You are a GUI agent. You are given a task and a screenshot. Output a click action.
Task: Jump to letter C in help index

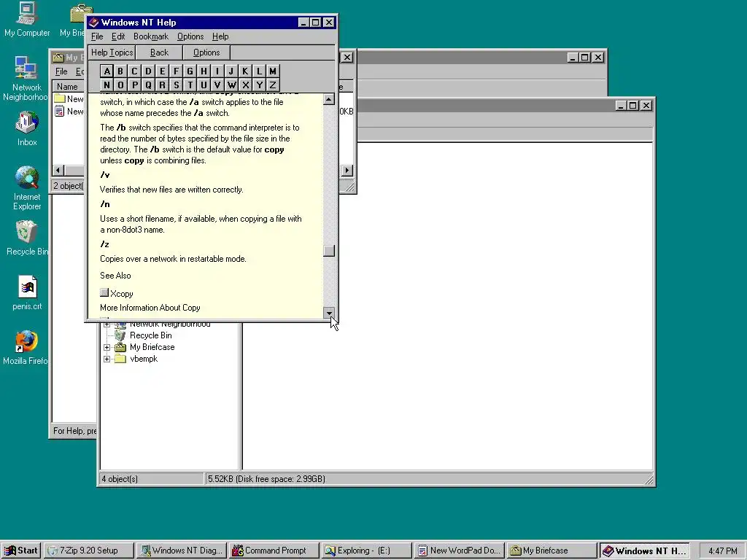(134, 71)
